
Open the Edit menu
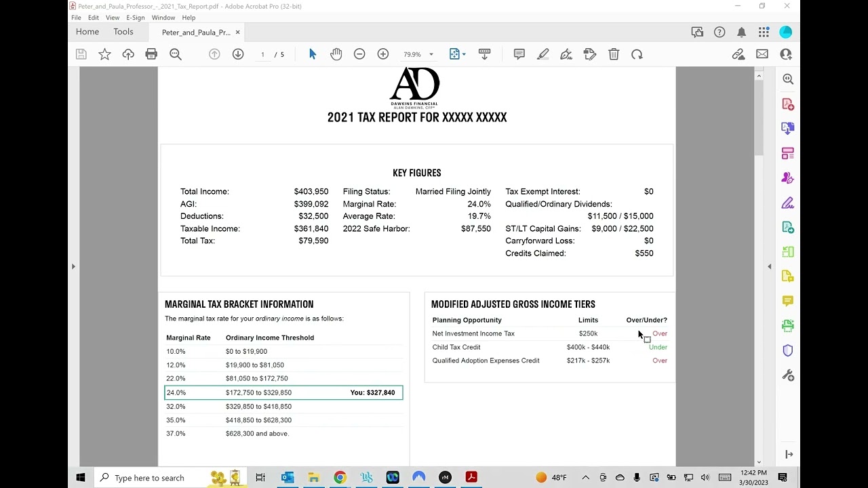94,18
